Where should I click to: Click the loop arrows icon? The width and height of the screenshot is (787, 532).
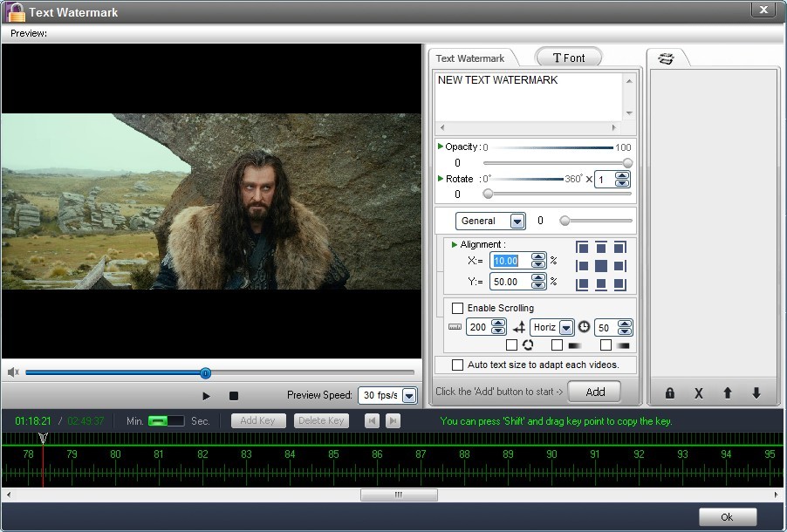click(528, 344)
